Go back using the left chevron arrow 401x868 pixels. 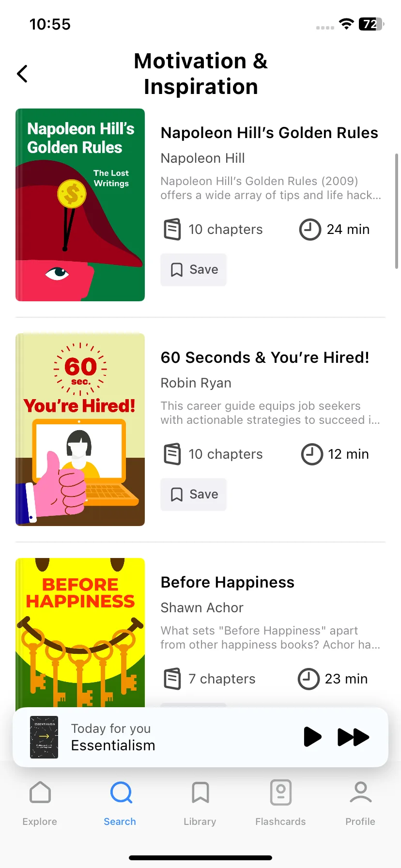22,74
